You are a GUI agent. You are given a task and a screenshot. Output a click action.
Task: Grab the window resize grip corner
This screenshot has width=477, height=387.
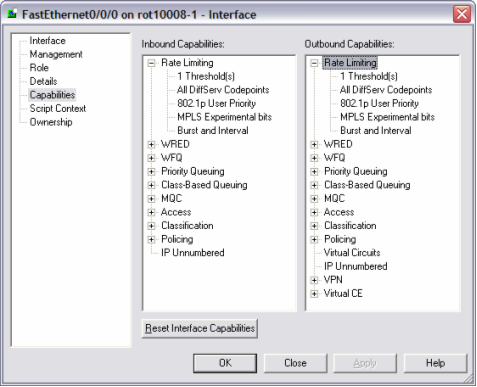[469, 379]
